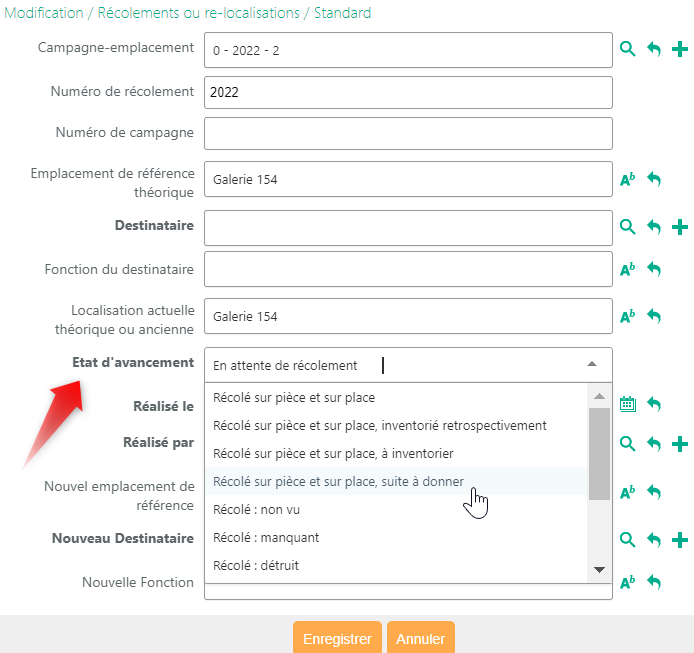694x653 pixels.
Task: Open the calendar picker for Réalisé le
Action: pos(628,404)
